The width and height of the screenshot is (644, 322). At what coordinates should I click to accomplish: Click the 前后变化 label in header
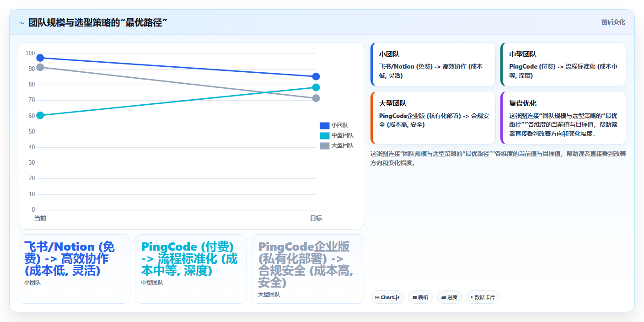tap(613, 22)
